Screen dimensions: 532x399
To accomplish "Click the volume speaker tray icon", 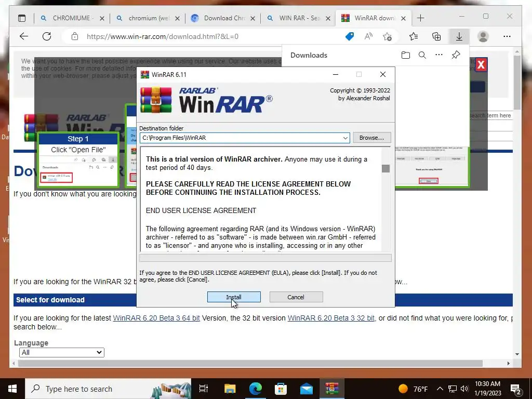I will coord(465,389).
